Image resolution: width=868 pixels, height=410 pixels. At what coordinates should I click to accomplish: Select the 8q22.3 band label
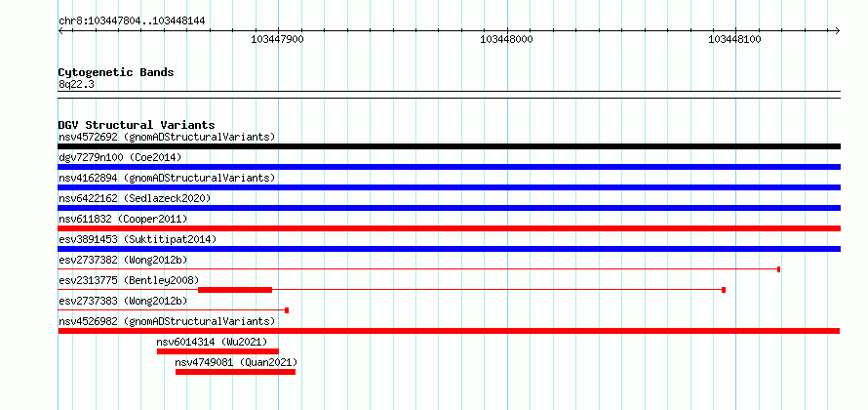click(76, 84)
